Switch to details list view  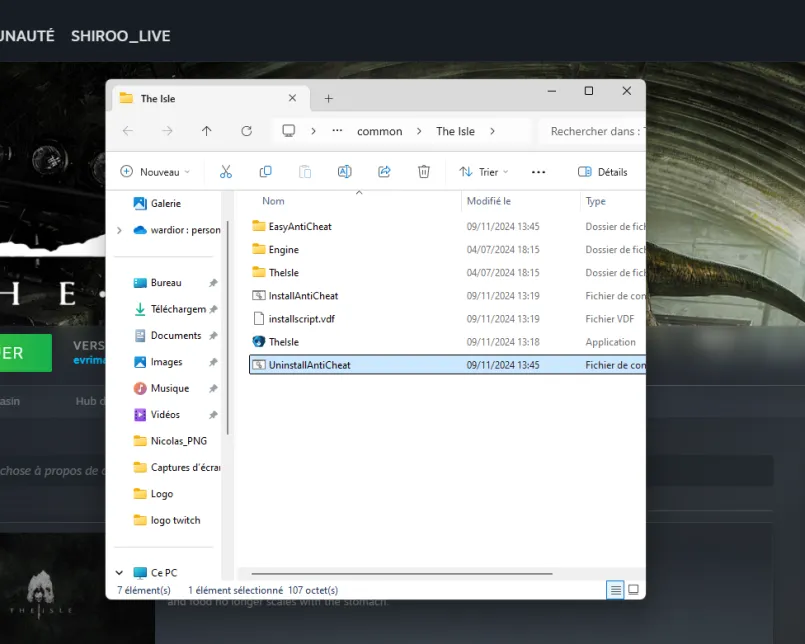(x=615, y=590)
